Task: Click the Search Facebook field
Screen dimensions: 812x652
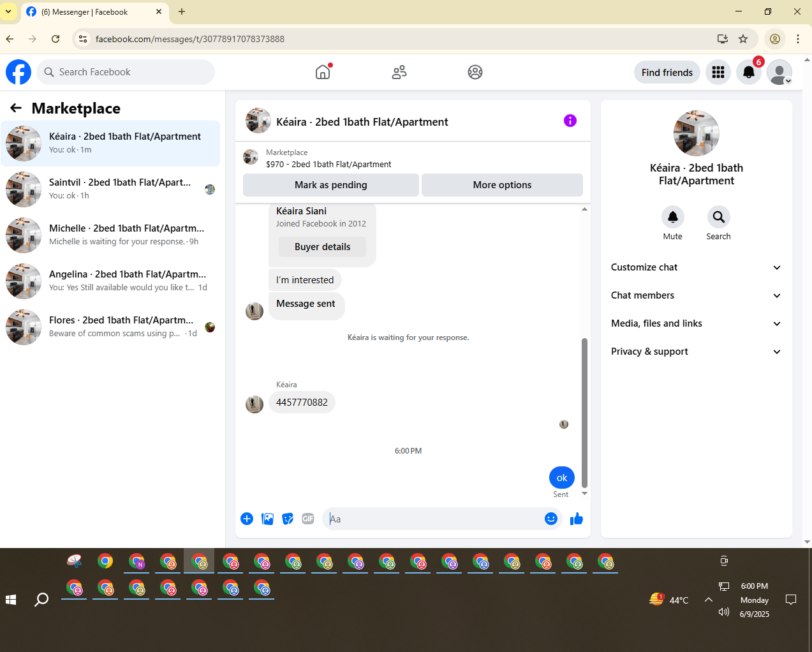Action: (126, 72)
